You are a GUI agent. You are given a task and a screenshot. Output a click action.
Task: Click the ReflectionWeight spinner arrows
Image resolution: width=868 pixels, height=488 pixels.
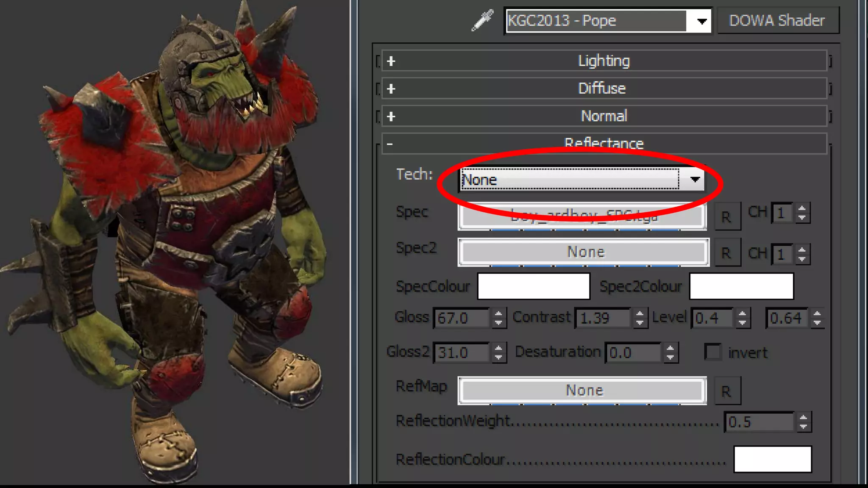tap(803, 422)
